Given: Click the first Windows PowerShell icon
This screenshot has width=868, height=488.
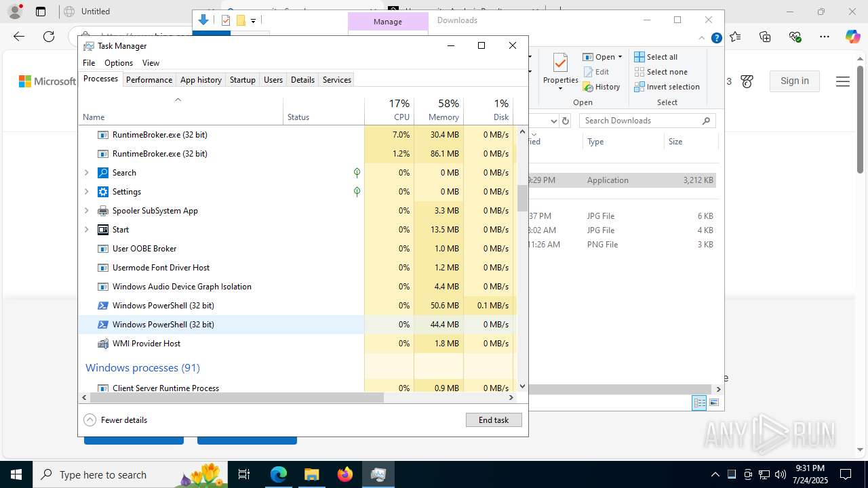Looking at the screenshot, I should pos(103,306).
